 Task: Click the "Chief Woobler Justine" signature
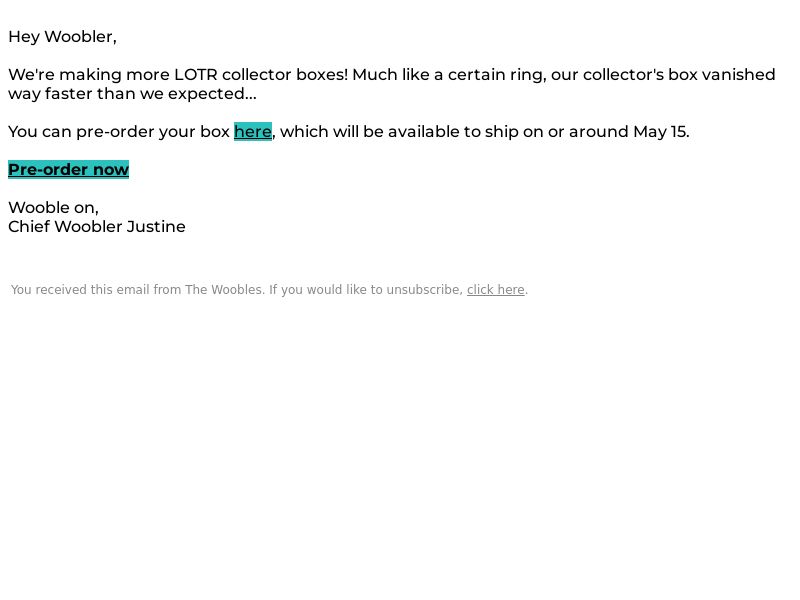point(97,227)
